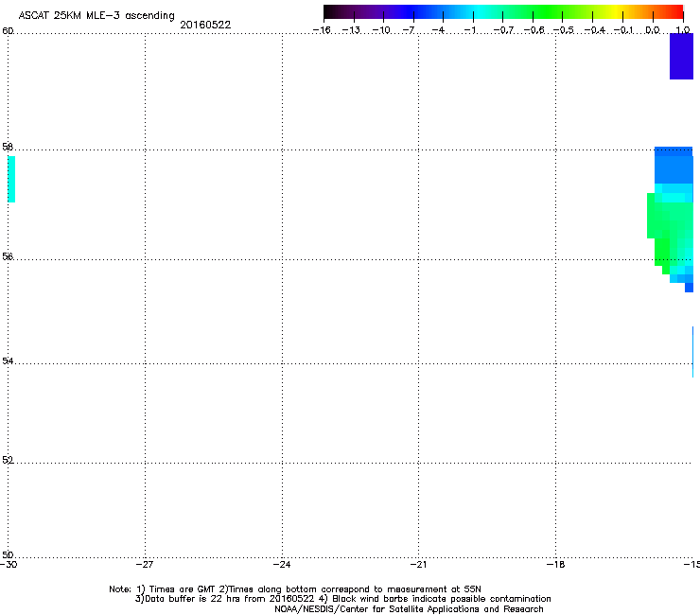The image size is (700, 615).
Task: Click the title 'ASCAT 25KM MLE-3 ascending'
Action: (96, 16)
